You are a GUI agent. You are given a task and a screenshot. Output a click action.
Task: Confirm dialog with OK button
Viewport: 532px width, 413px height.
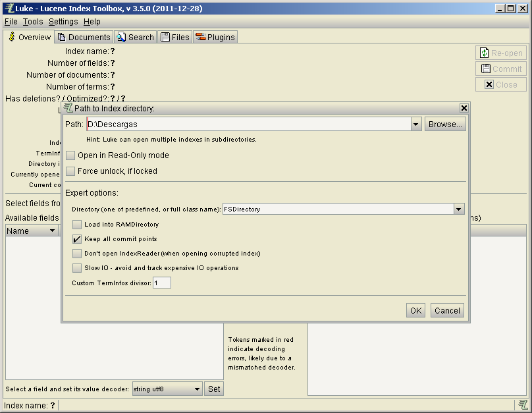pos(415,310)
